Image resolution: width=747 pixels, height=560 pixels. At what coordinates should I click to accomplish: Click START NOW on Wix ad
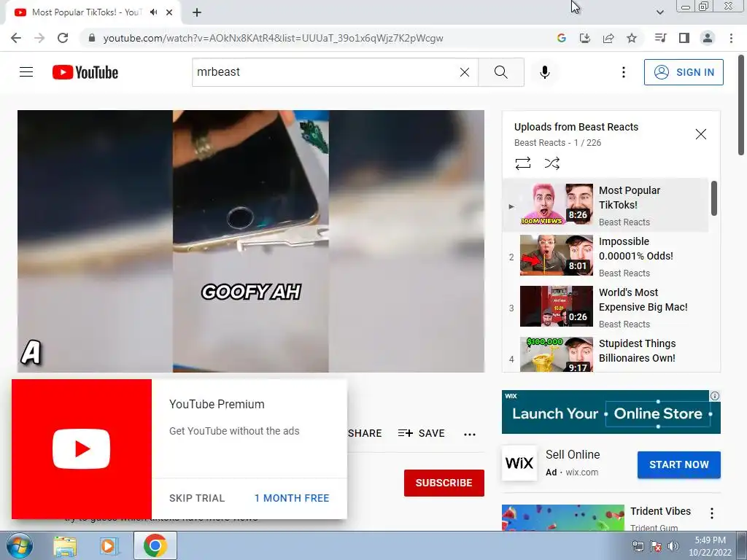(x=679, y=464)
